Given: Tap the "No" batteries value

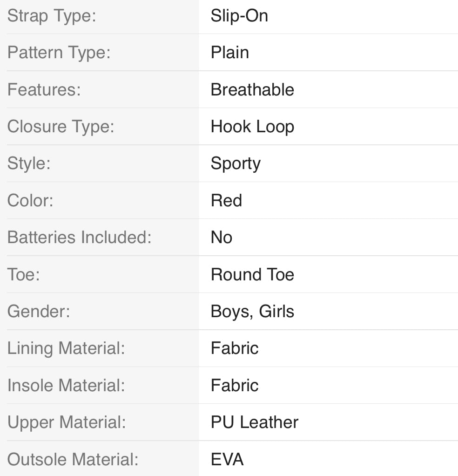Looking at the screenshot, I should (x=221, y=237).
